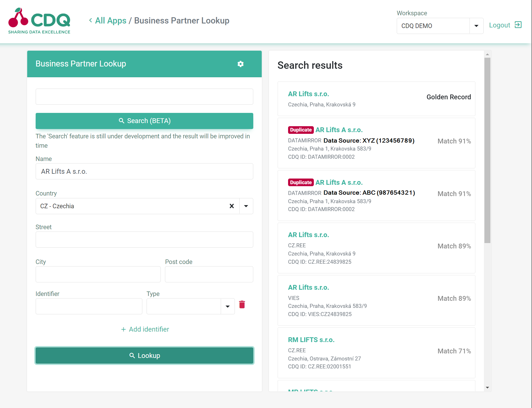Click the results scrollbar down arrow
This screenshot has width=532, height=408.
(x=487, y=388)
